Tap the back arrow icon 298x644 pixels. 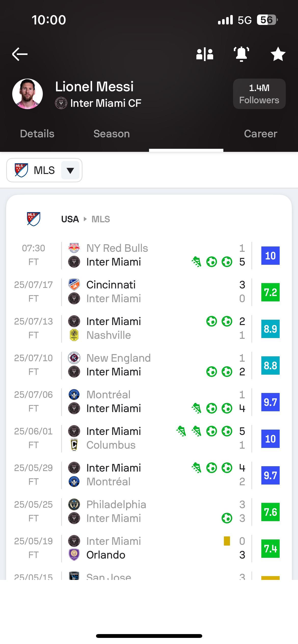pos(20,54)
